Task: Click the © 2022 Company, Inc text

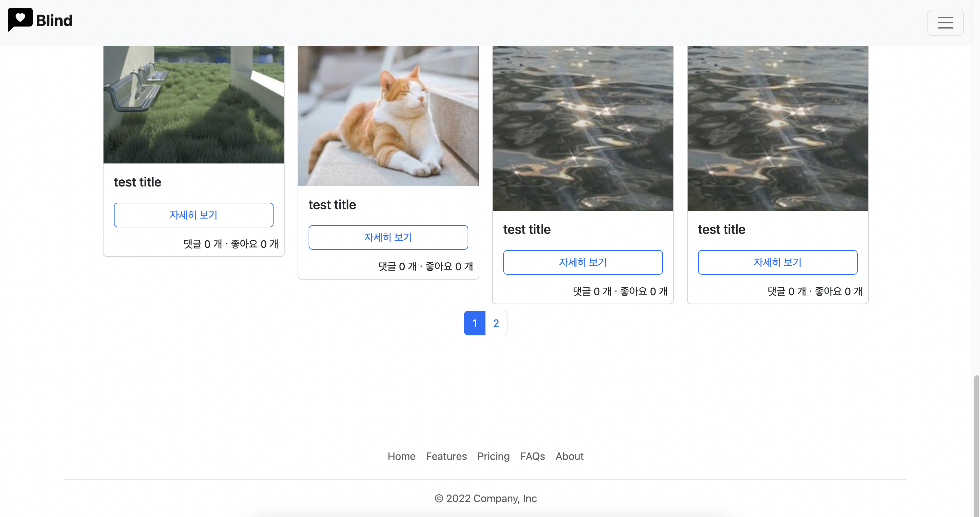Action: [486, 499]
